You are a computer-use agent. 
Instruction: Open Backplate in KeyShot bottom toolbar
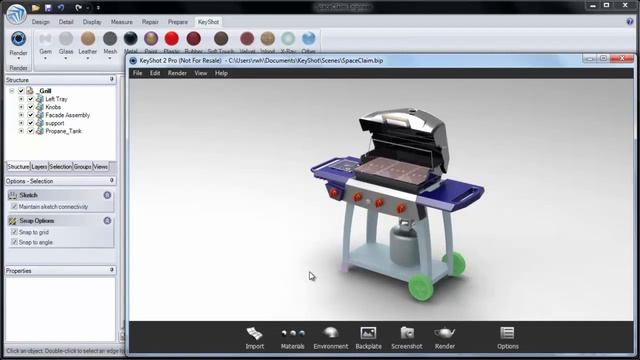tap(369, 338)
